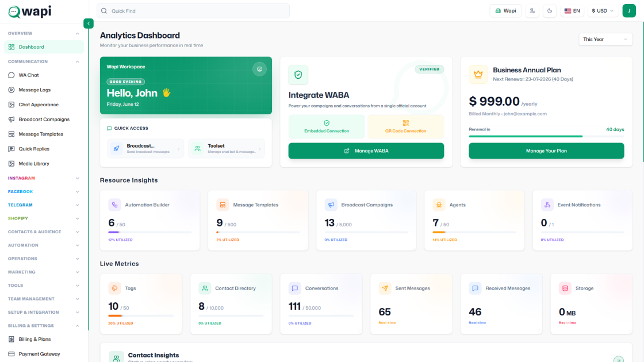The height and width of the screenshot is (362, 644).
Task: Click the Storage card icon
Action: [x=565, y=288]
